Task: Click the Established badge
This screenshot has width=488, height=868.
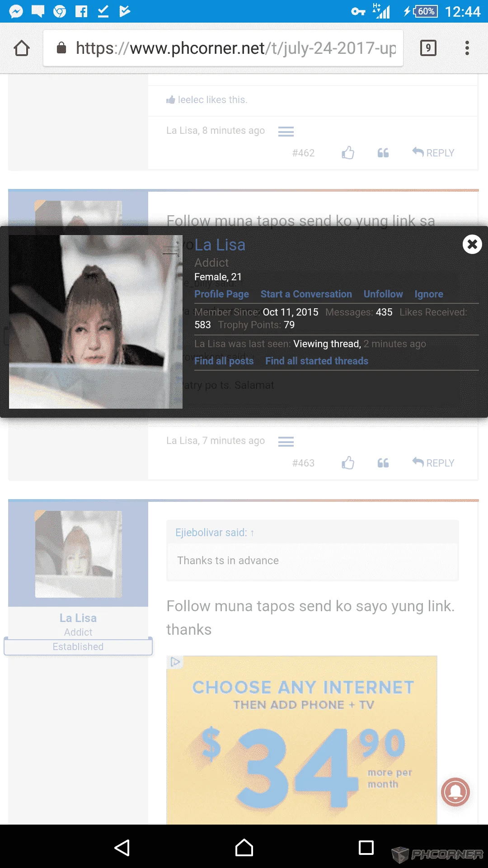Action: pos(78,646)
